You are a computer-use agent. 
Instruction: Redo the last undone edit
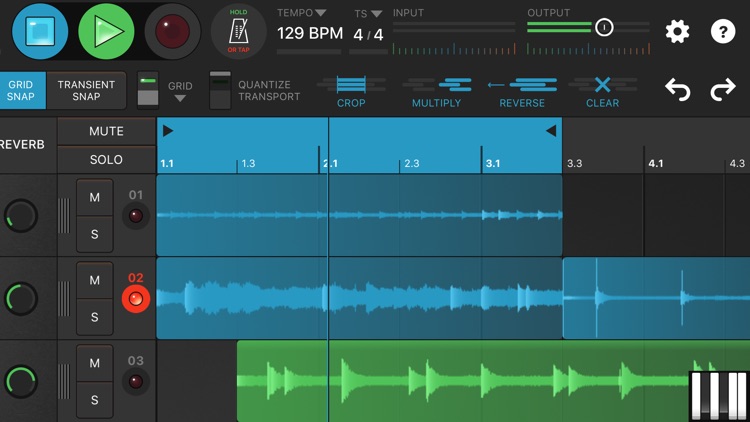pyautogui.click(x=723, y=89)
